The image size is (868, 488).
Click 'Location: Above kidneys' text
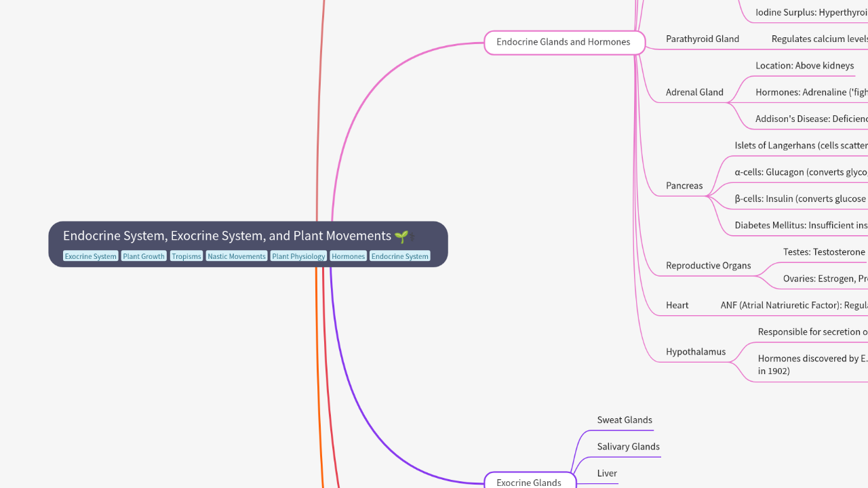[805, 66]
